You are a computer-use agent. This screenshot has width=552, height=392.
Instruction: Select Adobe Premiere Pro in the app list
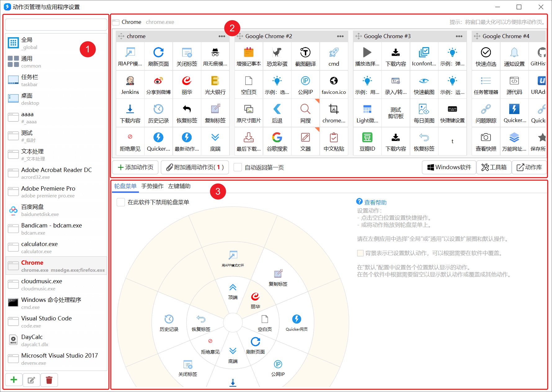56,192
